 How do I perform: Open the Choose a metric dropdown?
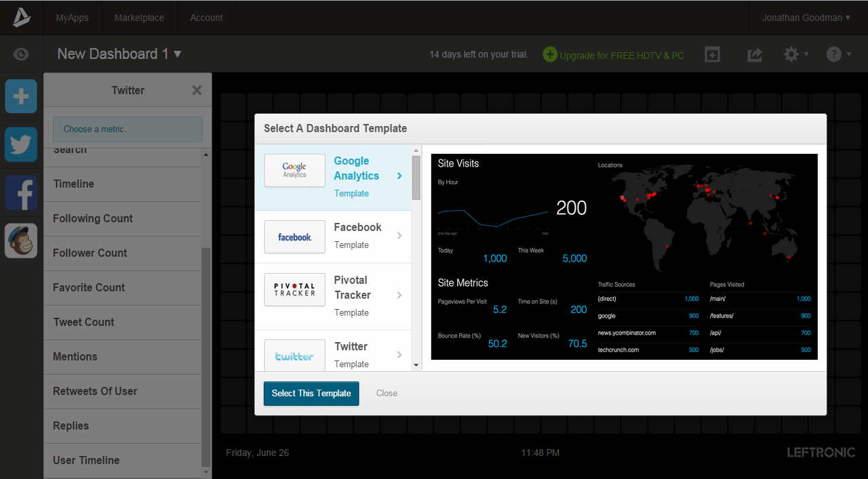(127, 129)
